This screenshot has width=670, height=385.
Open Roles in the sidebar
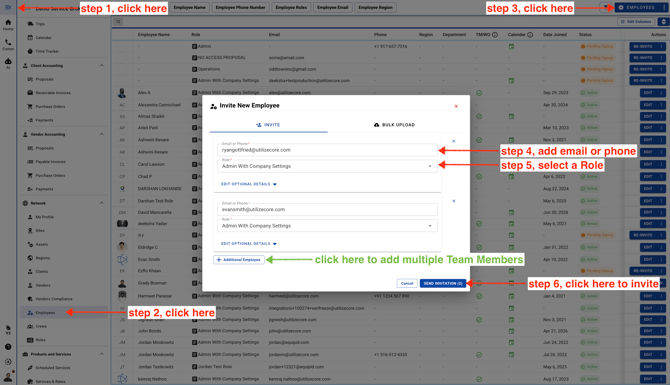40,340
